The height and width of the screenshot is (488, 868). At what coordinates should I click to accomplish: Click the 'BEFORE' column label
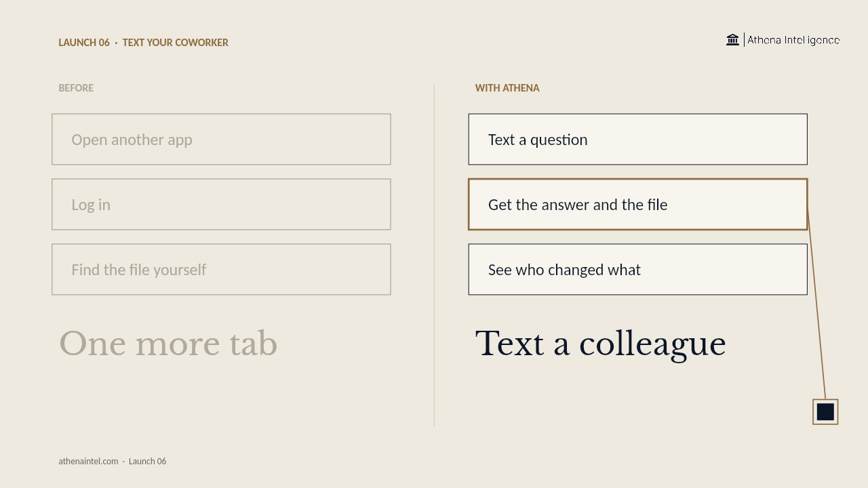(76, 88)
